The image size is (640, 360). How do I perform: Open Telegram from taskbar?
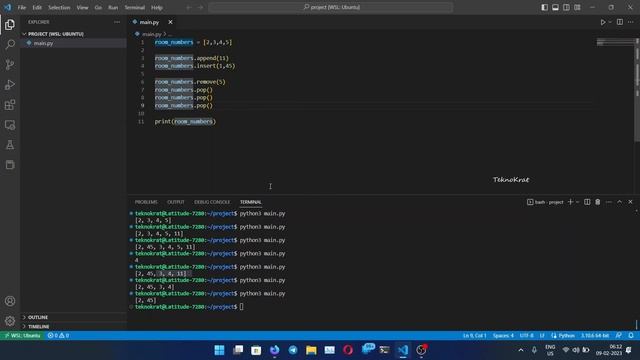(x=293, y=350)
